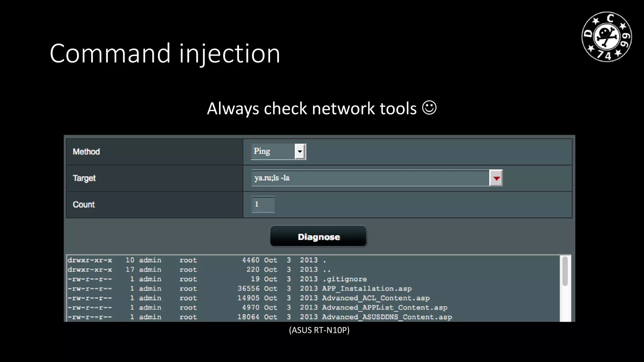644x362 pixels.
Task: Click the Method row label
Action: (x=86, y=152)
